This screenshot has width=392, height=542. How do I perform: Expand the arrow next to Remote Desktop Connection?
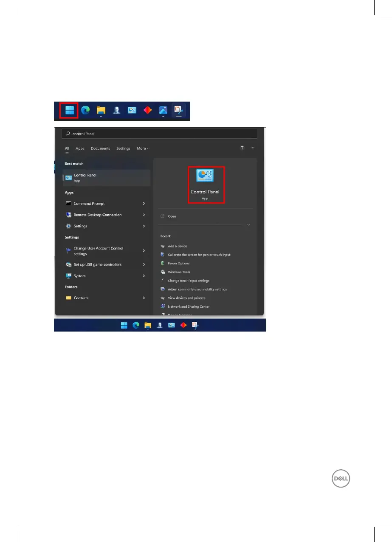[x=144, y=215]
